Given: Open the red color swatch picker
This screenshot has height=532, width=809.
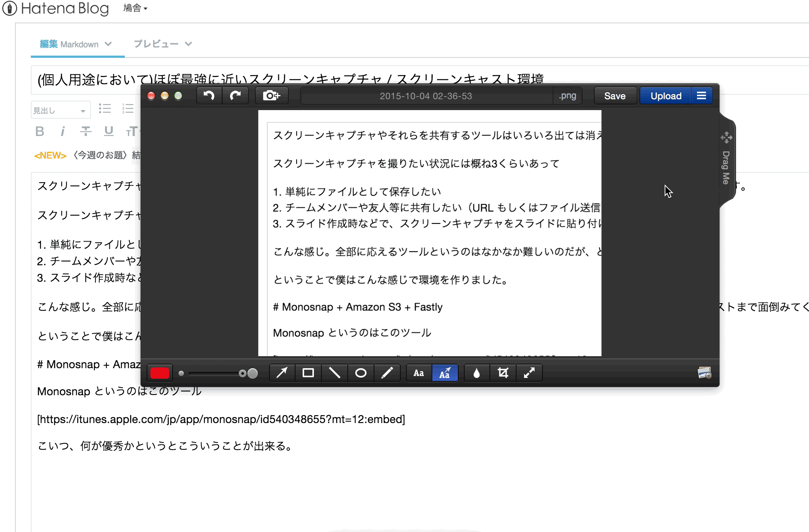Looking at the screenshot, I should tap(160, 373).
